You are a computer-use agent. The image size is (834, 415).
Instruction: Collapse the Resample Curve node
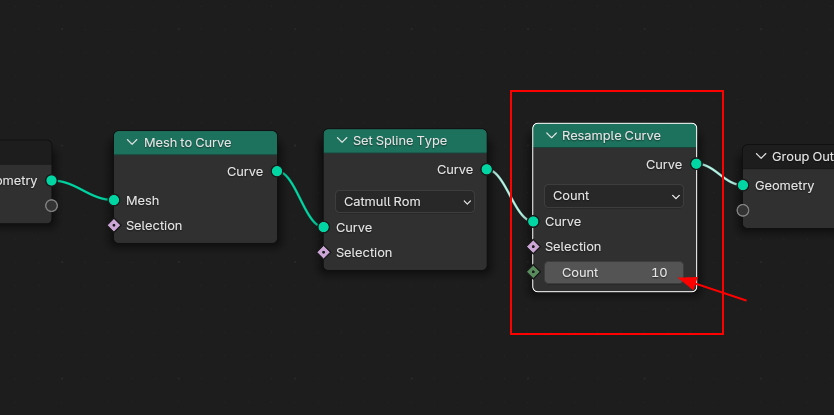[551, 136]
